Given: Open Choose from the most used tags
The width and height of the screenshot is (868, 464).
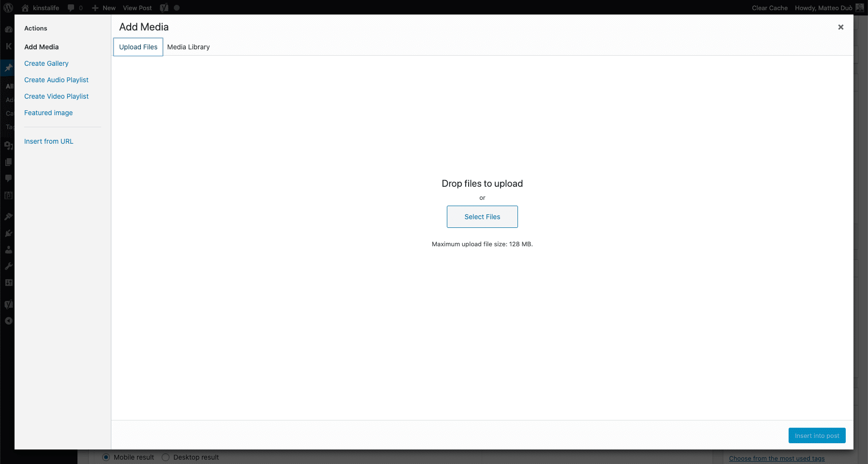Looking at the screenshot, I should point(777,458).
